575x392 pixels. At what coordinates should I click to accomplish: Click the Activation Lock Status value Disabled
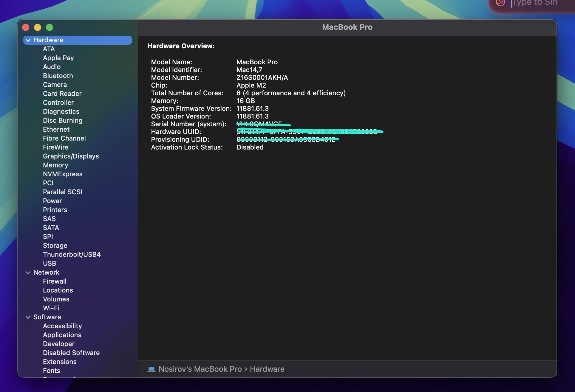point(250,147)
